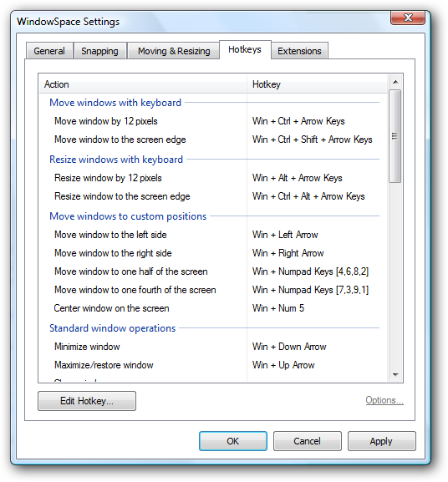The width and height of the screenshot is (448, 482).
Task: Click 'Win + Ctrl + Arrow Keys' hotkey value
Action: coord(298,121)
